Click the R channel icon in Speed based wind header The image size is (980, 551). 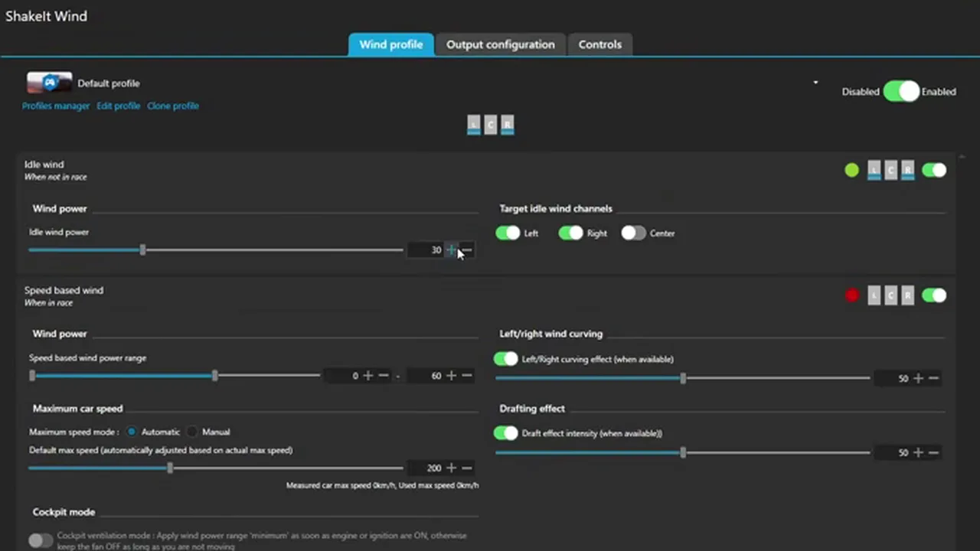[x=907, y=295]
